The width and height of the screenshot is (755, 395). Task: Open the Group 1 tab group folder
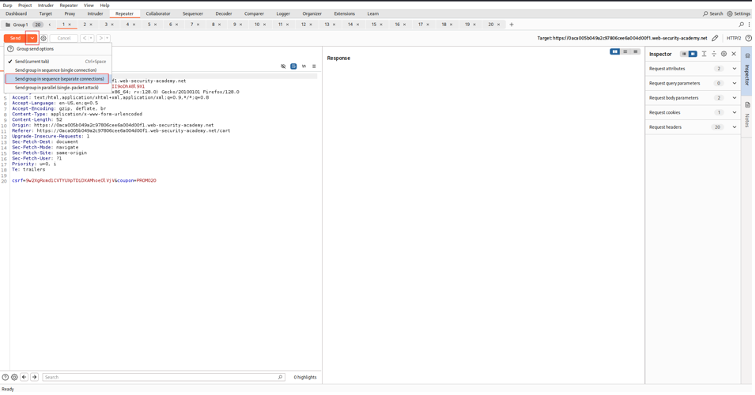click(16, 25)
